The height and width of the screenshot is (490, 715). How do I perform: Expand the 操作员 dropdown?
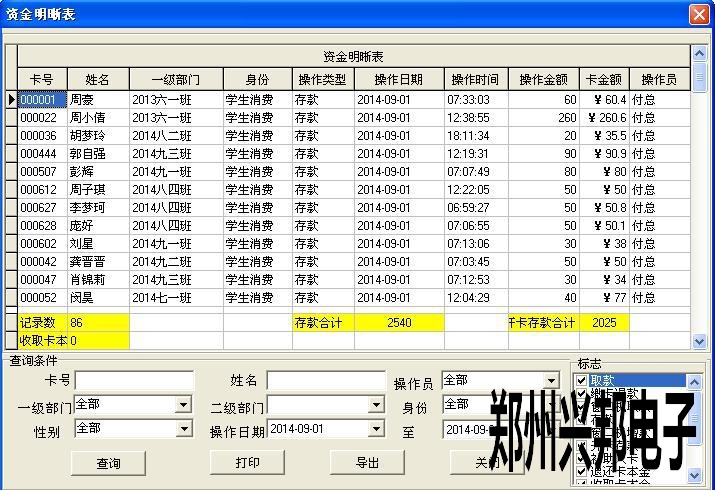coord(551,381)
